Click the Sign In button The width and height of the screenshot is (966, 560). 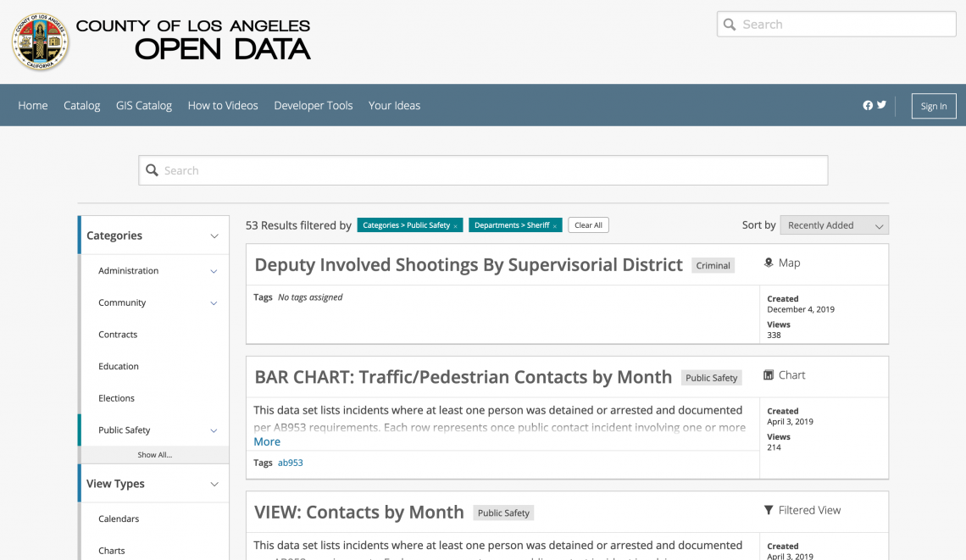(933, 106)
